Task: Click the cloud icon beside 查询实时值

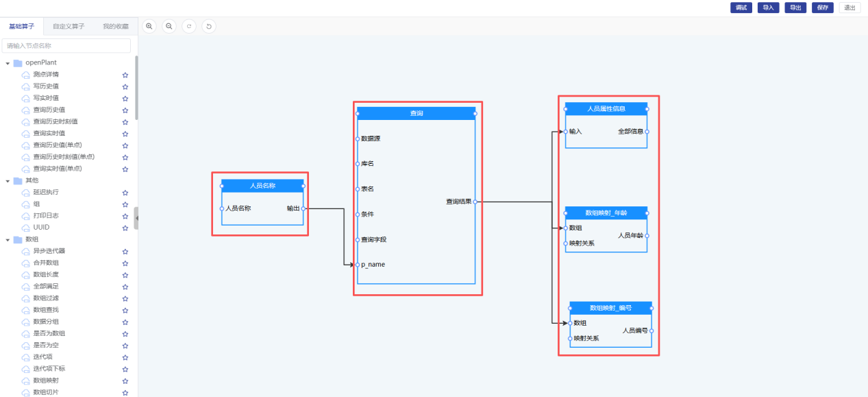Action: pos(26,134)
